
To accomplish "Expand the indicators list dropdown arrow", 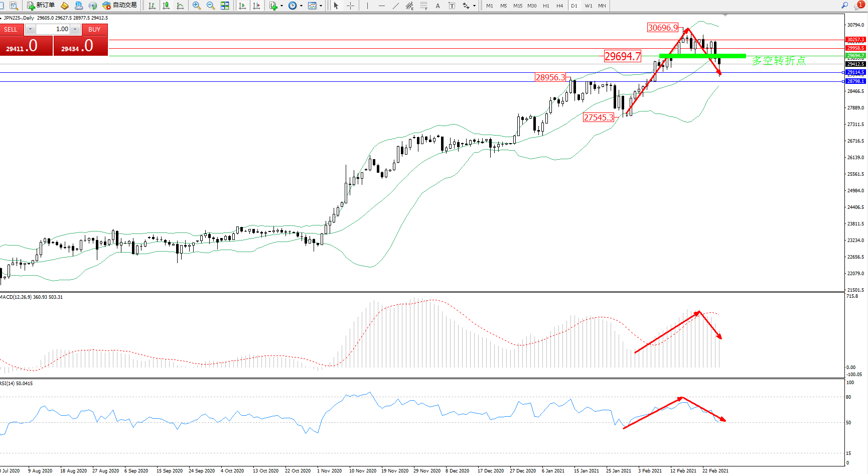I will tap(281, 6).
